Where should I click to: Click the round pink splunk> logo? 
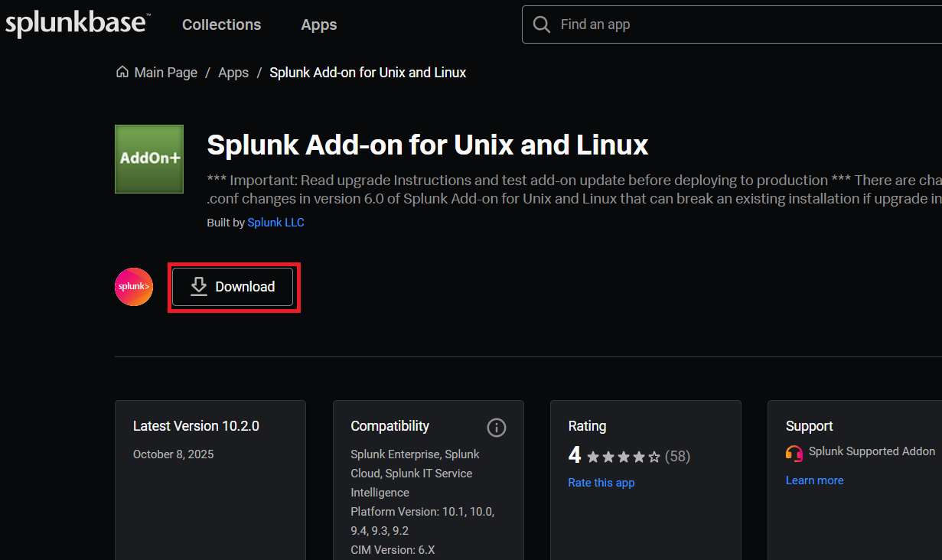click(x=134, y=287)
